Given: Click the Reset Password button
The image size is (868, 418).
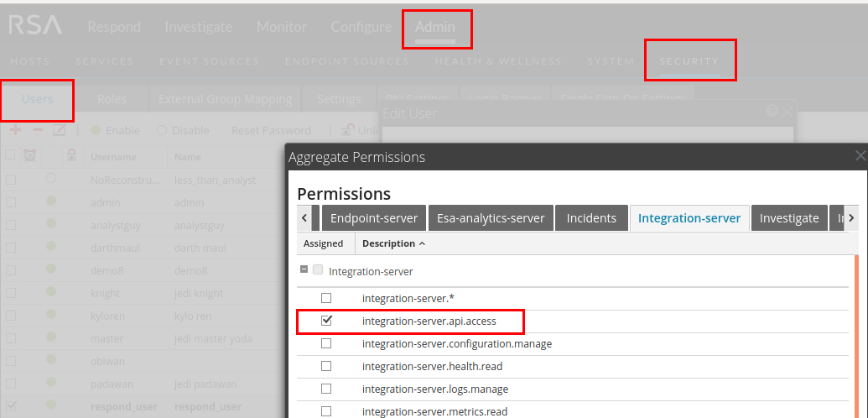Looking at the screenshot, I should coord(271,130).
